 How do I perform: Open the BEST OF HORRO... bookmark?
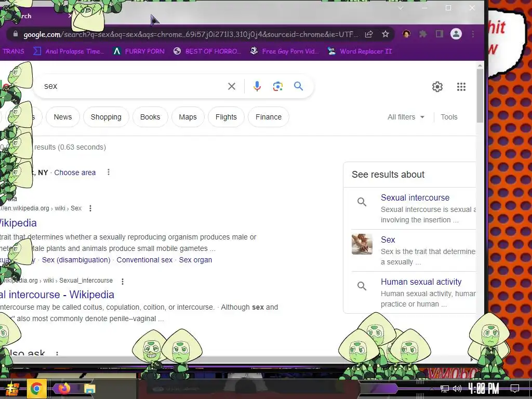tap(207, 51)
